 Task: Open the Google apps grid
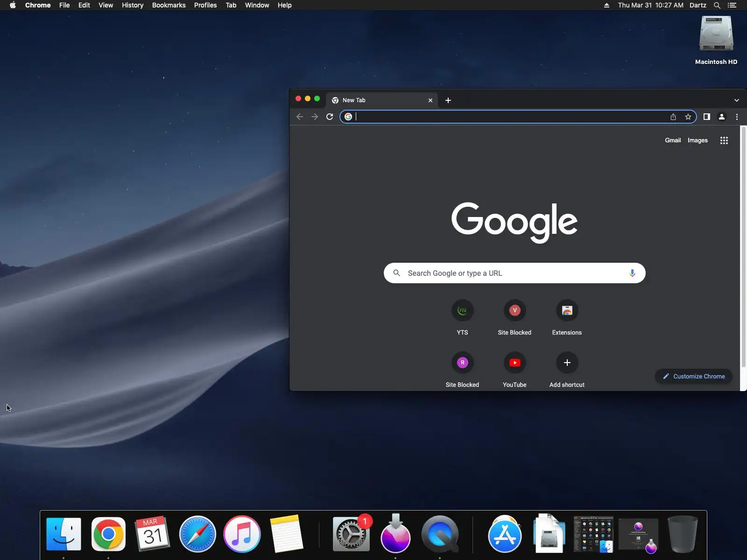tap(724, 140)
